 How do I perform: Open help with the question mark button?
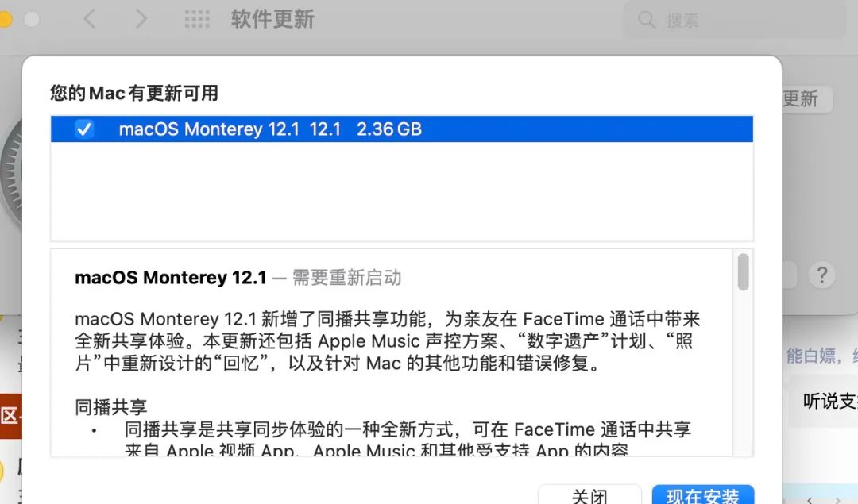pyautogui.click(x=821, y=275)
